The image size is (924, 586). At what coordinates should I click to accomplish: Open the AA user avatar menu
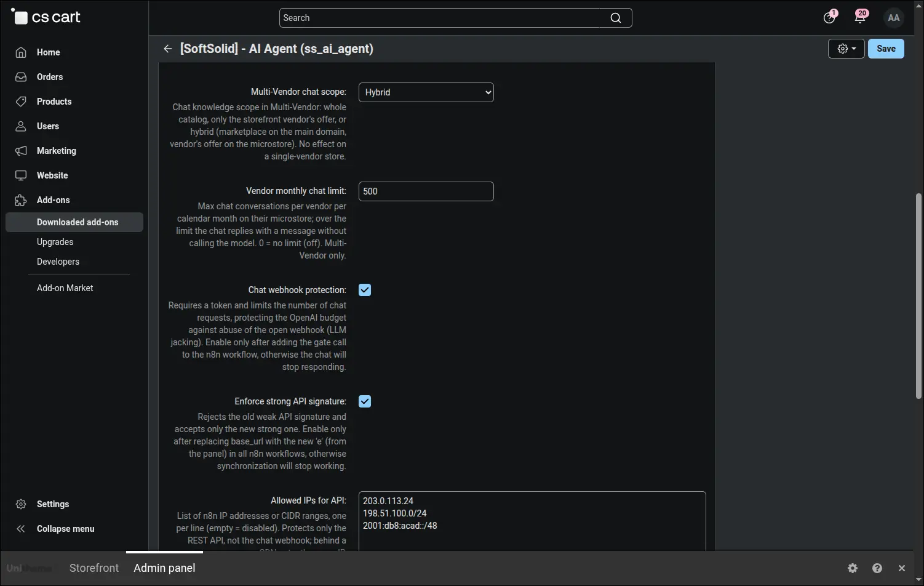pos(893,18)
